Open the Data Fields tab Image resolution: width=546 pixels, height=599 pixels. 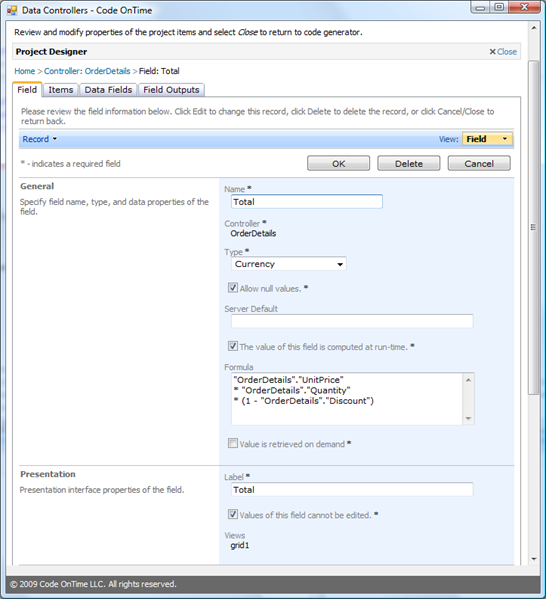108,90
